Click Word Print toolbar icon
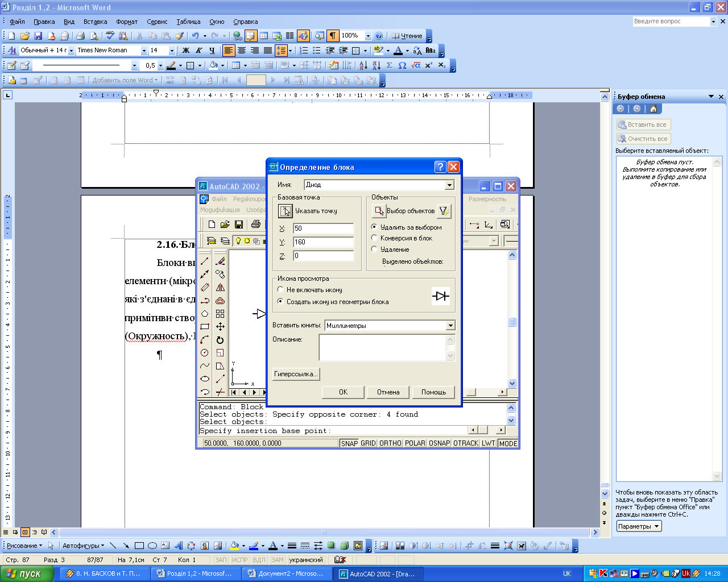Screen dimensions: 728x582 80,36
